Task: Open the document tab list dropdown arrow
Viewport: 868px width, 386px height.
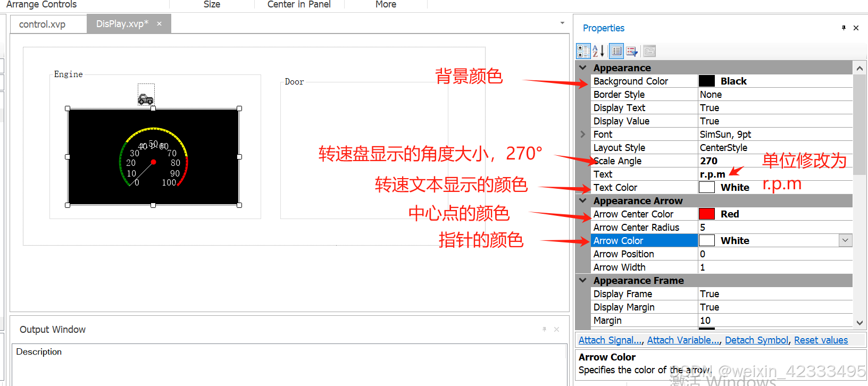Action: coord(562,23)
